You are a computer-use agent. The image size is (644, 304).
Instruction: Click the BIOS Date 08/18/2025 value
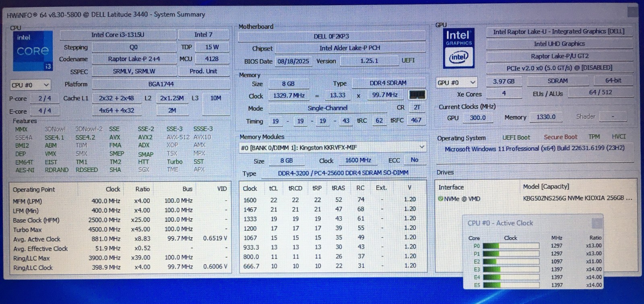tap(293, 61)
